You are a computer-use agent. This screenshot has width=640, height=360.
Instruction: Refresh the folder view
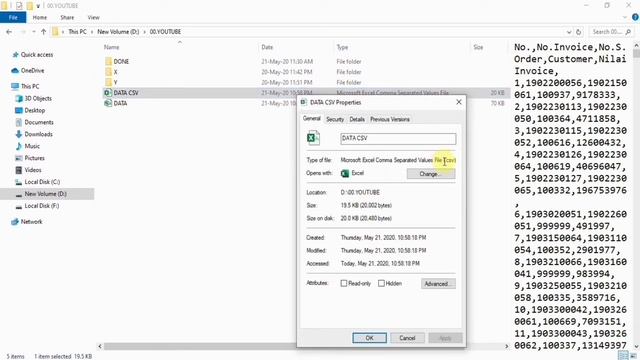coord(578,32)
